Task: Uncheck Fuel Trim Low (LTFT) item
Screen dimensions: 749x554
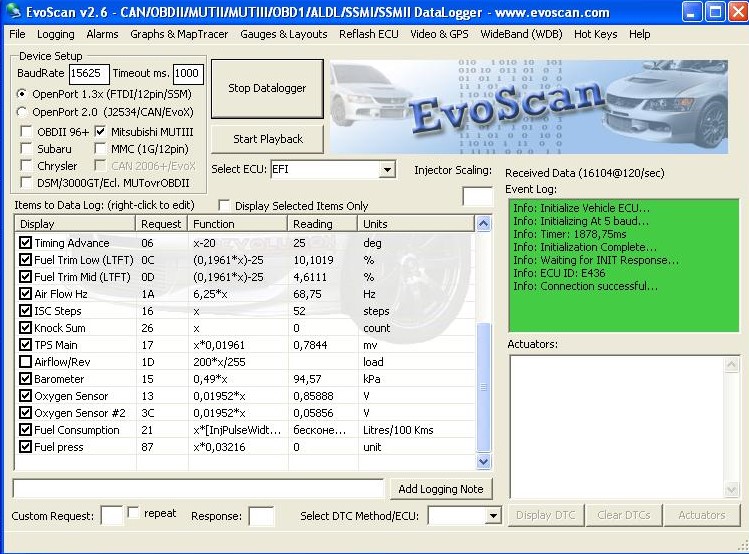Action: point(25,260)
